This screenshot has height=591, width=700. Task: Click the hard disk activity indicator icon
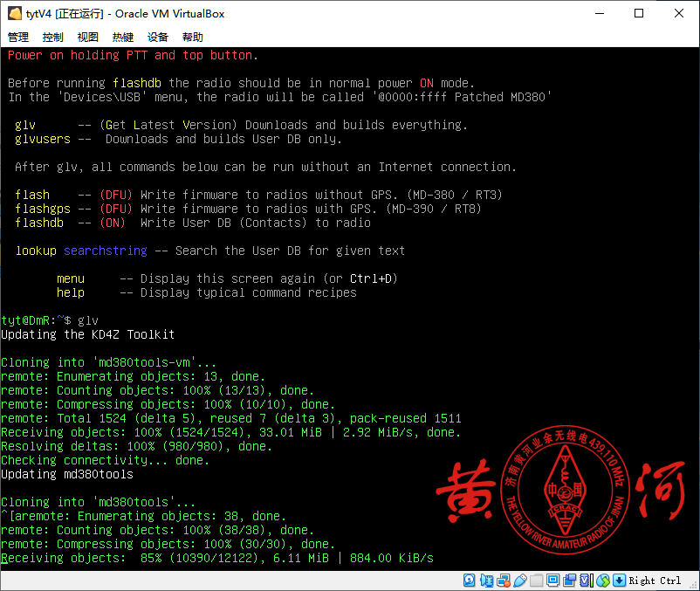tap(470, 581)
